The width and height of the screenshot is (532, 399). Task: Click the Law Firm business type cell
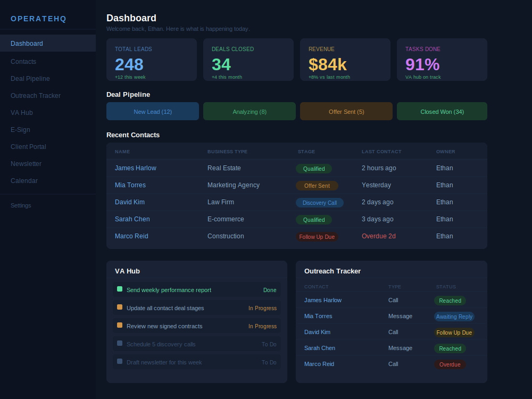click(x=221, y=202)
